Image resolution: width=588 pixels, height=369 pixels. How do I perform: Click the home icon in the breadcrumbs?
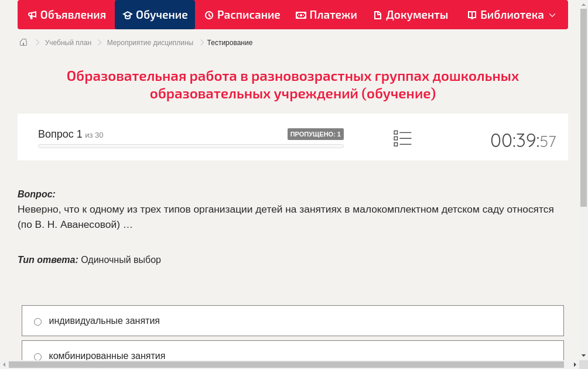pos(23,42)
